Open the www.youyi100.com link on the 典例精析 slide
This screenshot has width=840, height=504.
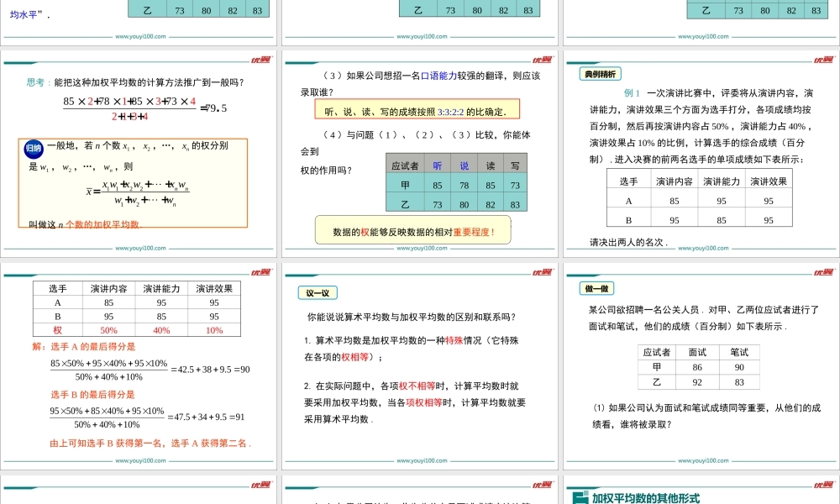[x=703, y=249]
